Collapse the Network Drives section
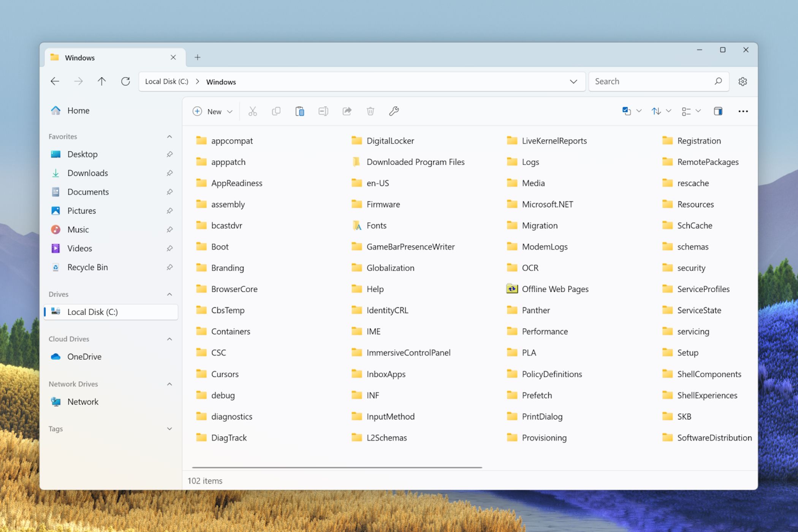This screenshot has width=798, height=532. (169, 384)
